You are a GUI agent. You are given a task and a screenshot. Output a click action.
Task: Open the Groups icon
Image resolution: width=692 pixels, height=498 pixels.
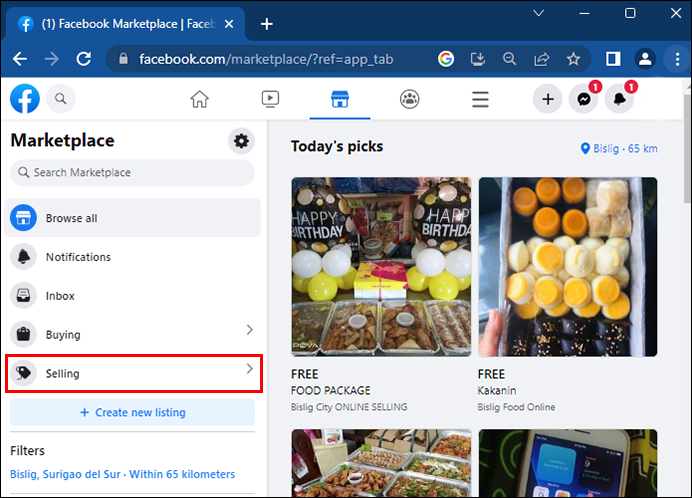click(x=410, y=99)
